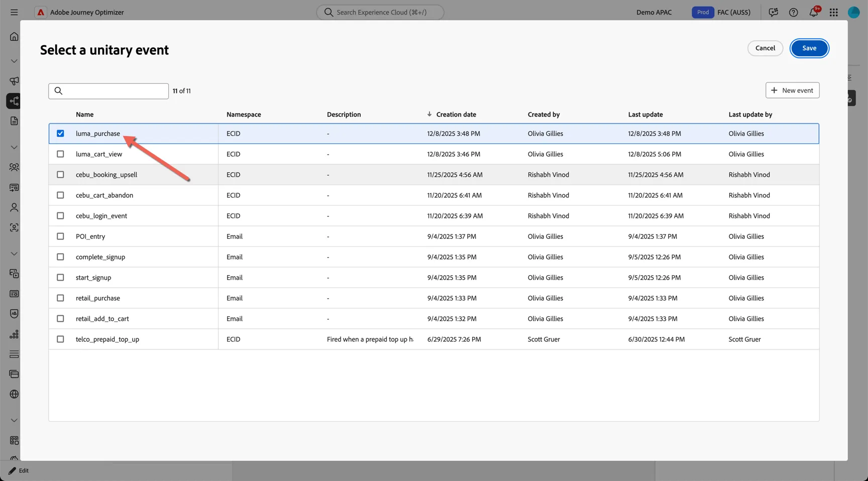Check the POI_entry checkbox
The image size is (868, 481).
pos(60,236)
